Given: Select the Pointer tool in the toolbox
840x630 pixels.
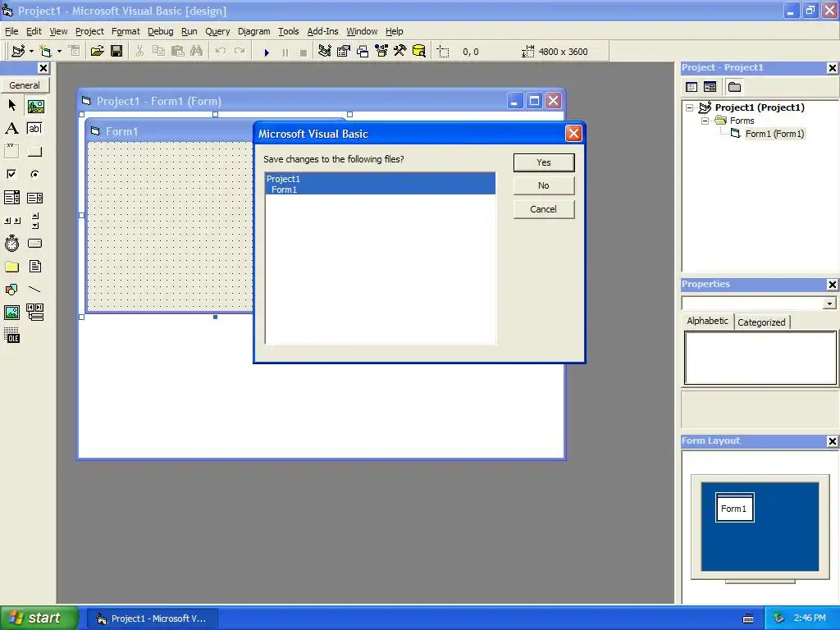Looking at the screenshot, I should [11, 106].
